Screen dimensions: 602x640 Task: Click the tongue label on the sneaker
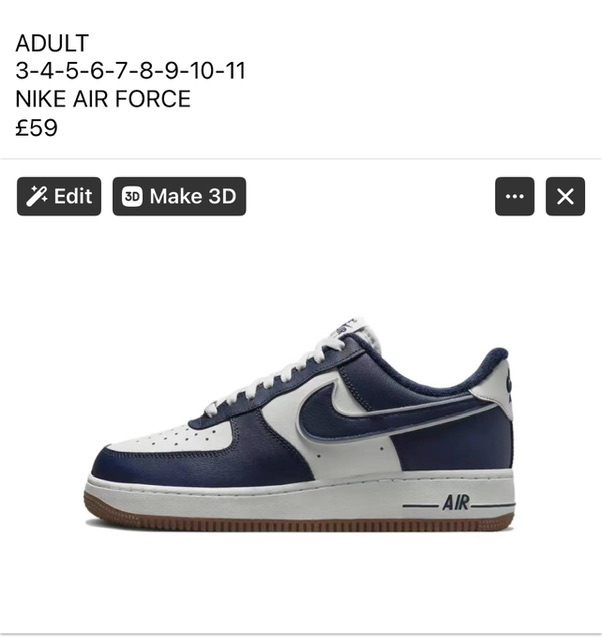click(351, 327)
